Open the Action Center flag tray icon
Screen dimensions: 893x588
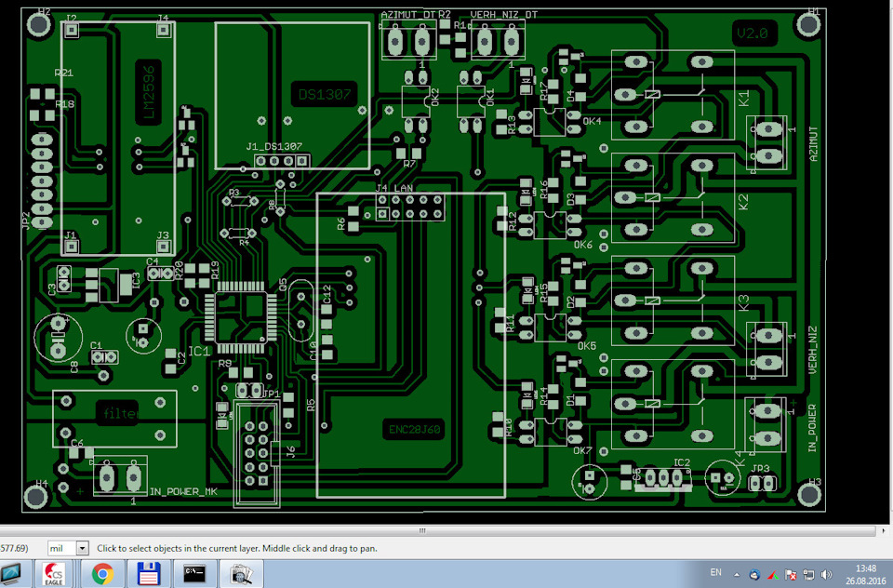[x=791, y=574]
